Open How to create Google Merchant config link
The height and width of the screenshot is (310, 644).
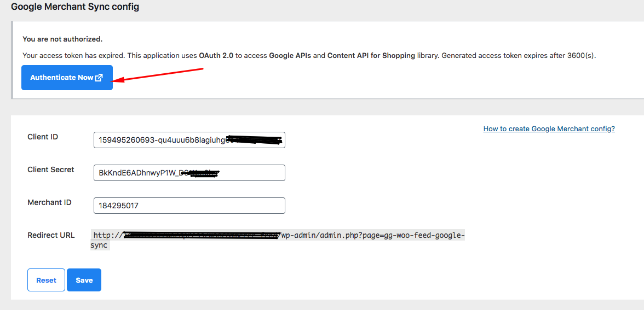[549, 129]
